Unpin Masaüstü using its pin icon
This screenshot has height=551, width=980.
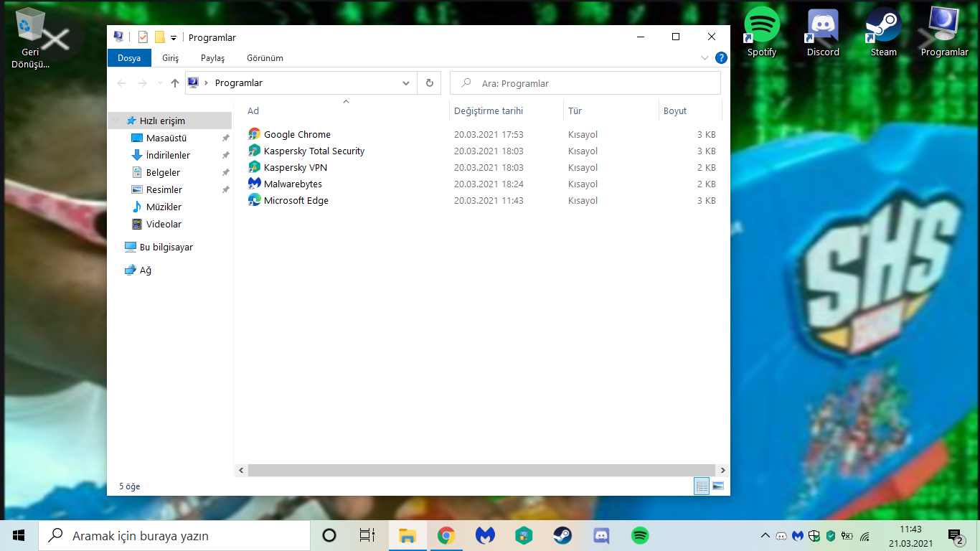tap(225, 138)
